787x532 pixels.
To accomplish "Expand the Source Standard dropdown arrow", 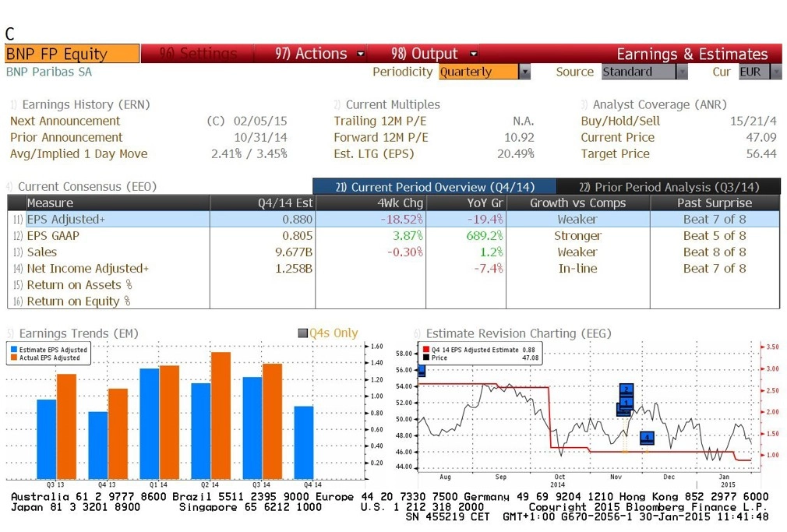I will point(682,72).
